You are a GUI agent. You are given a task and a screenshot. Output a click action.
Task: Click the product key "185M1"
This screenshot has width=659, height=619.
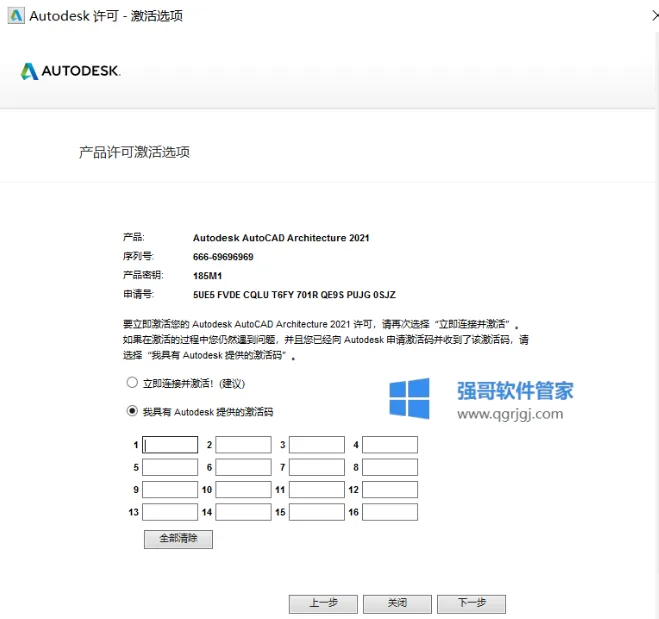pyautogui.click(x=207, y=276)
